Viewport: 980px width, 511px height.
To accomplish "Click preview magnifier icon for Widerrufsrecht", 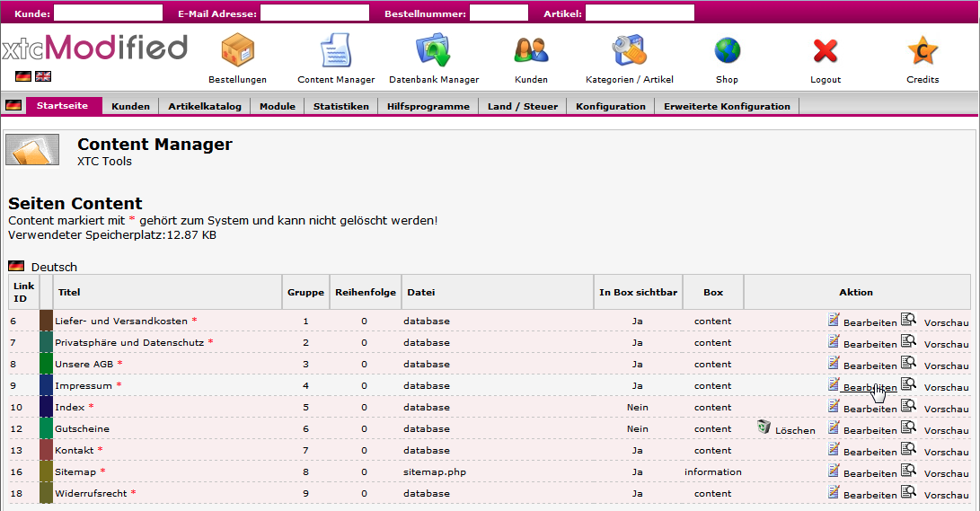I will click(908, 491).
